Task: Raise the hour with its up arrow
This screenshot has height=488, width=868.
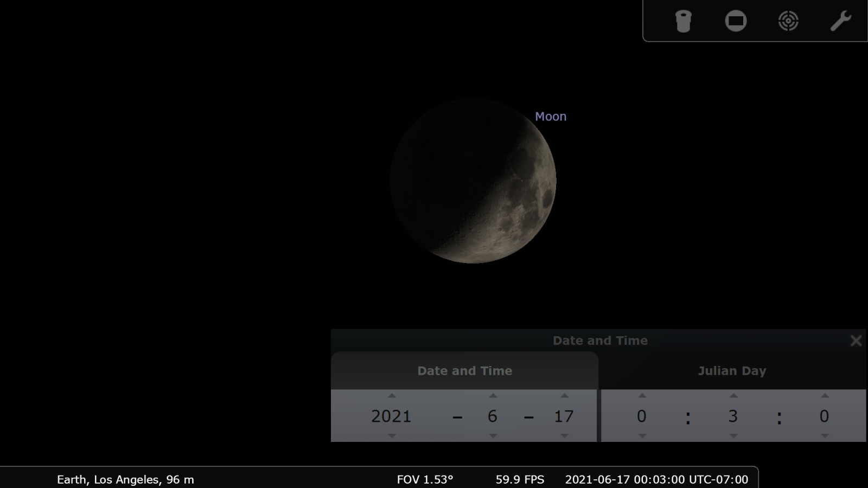Action: (642, 396)
